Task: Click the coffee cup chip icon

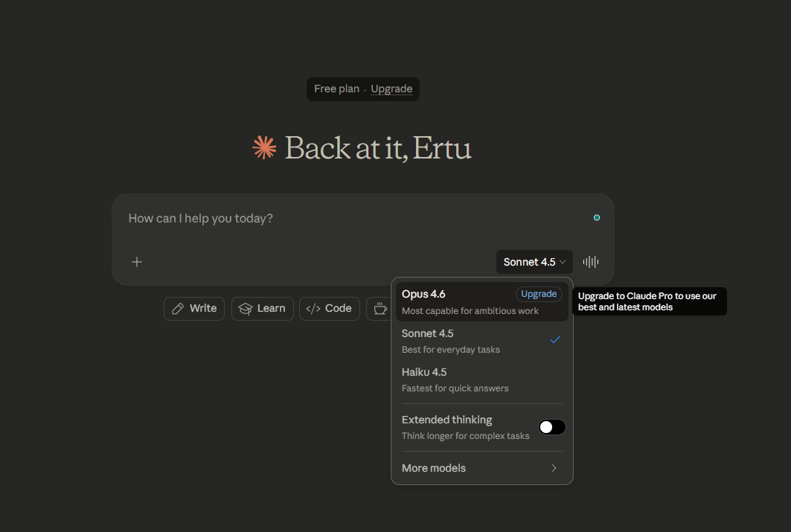Action: (x=380, y=309)
